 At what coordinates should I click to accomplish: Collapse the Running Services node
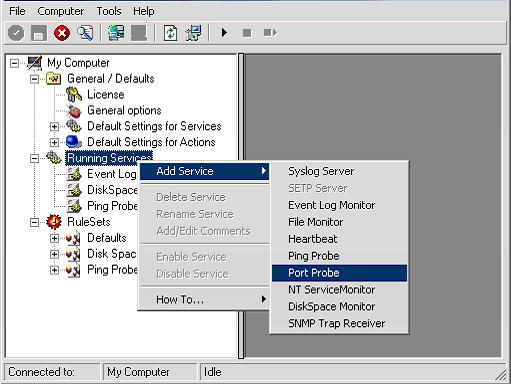[x=34, y=158]
